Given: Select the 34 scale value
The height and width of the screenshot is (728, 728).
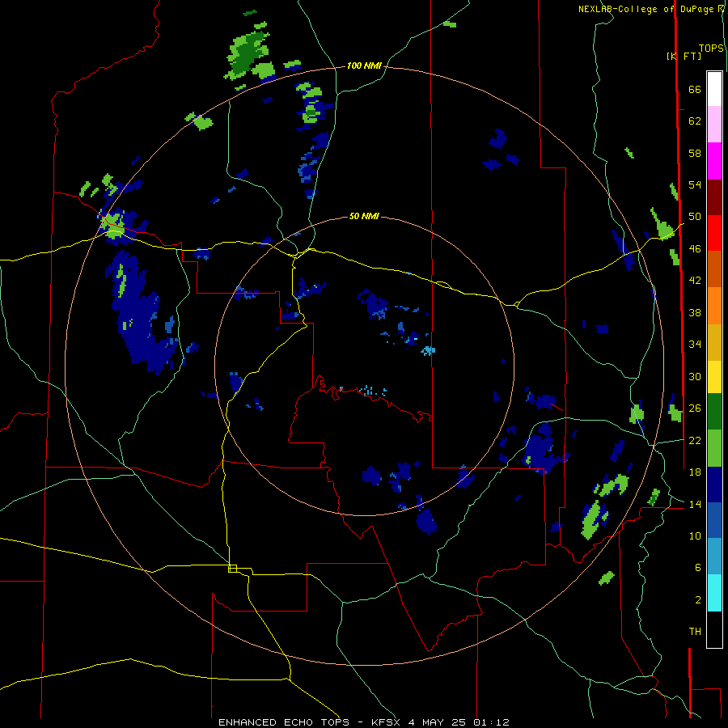Looking at the screenshot, I should click(x=695, y=345).
